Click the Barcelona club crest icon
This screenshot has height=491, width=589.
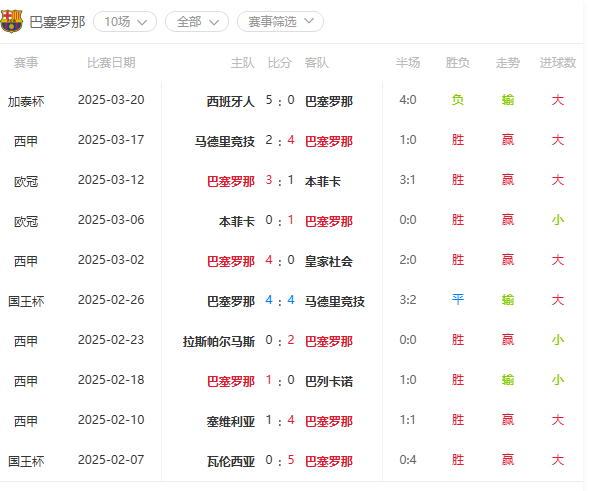point(12,21)
